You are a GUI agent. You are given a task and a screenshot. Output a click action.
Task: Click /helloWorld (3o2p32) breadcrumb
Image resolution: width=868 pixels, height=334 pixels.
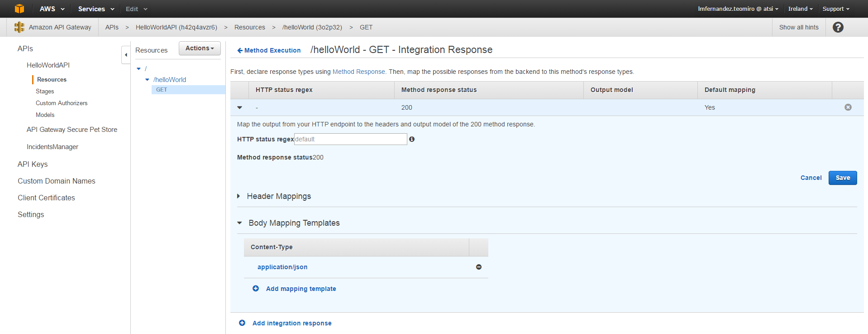[312, 27]
